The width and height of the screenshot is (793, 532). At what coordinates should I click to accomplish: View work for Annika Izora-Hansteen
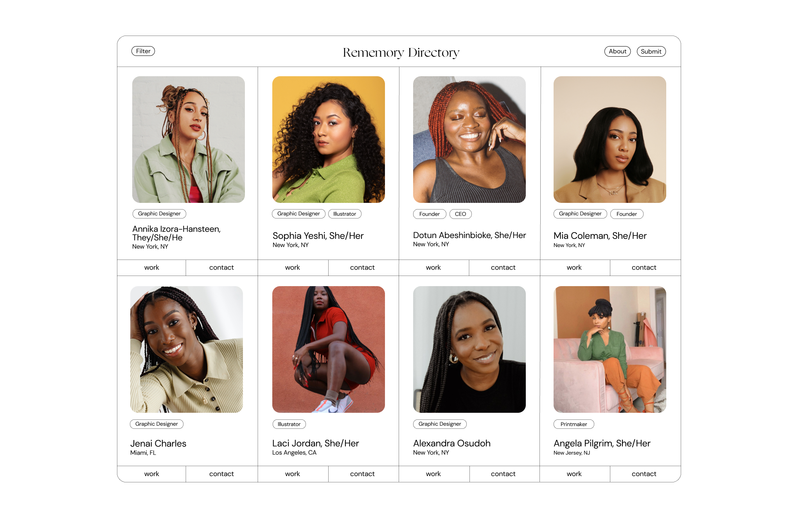pos(151,267)
